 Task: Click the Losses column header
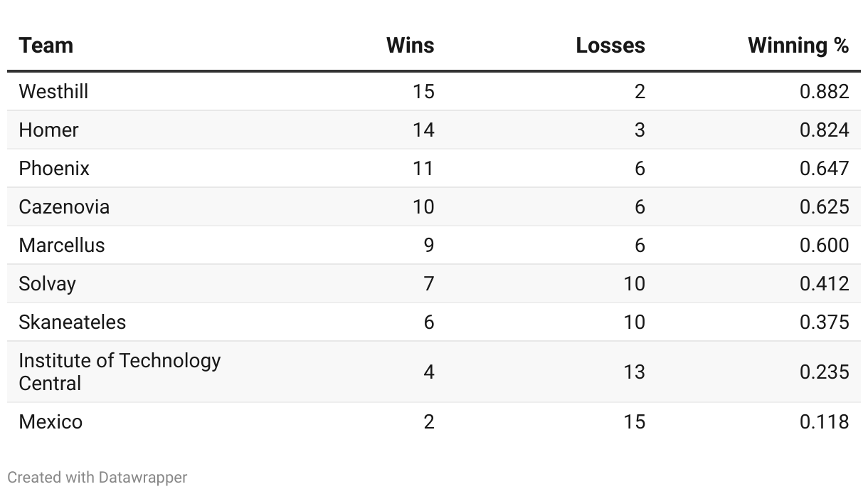point(610,46)
